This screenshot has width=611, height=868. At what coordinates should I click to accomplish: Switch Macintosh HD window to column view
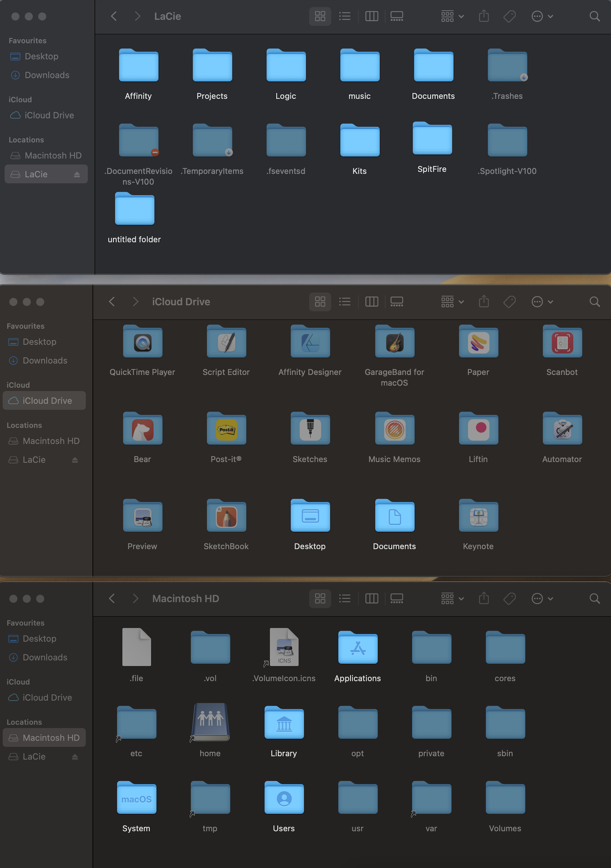[371, 599]
